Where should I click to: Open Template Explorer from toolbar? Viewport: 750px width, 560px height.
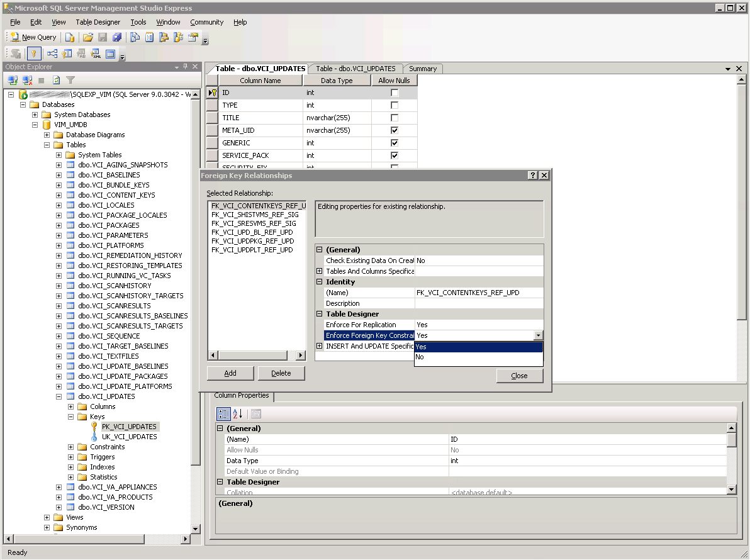click(x=179, y=37)
